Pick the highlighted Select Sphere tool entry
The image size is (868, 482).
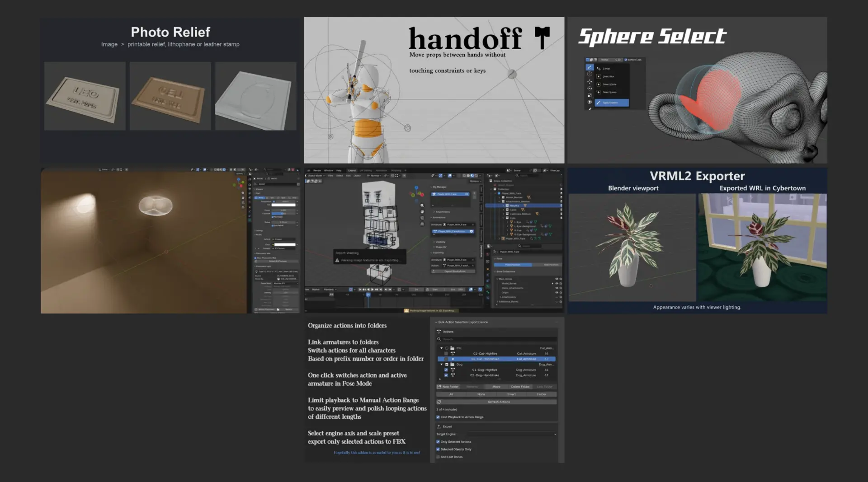coord(612,103)
